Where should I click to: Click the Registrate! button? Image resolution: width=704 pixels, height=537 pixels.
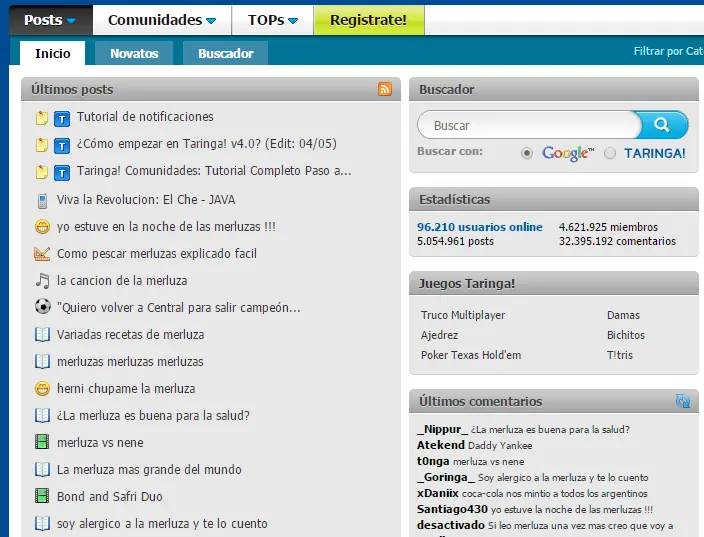pyautogui.click(x=369, y=20)
